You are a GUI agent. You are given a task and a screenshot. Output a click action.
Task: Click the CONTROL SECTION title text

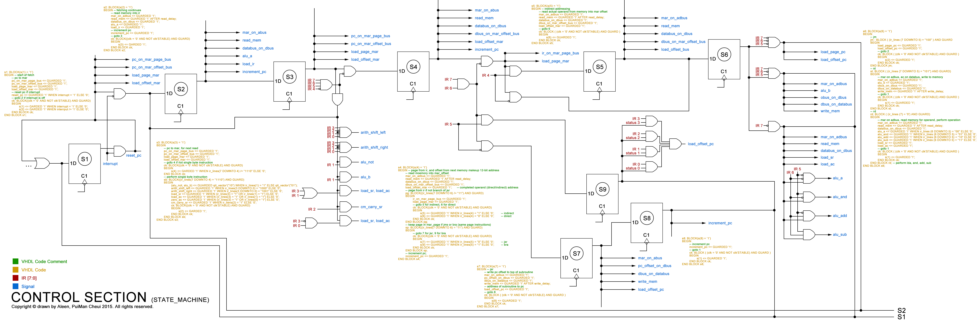point(79,297)
